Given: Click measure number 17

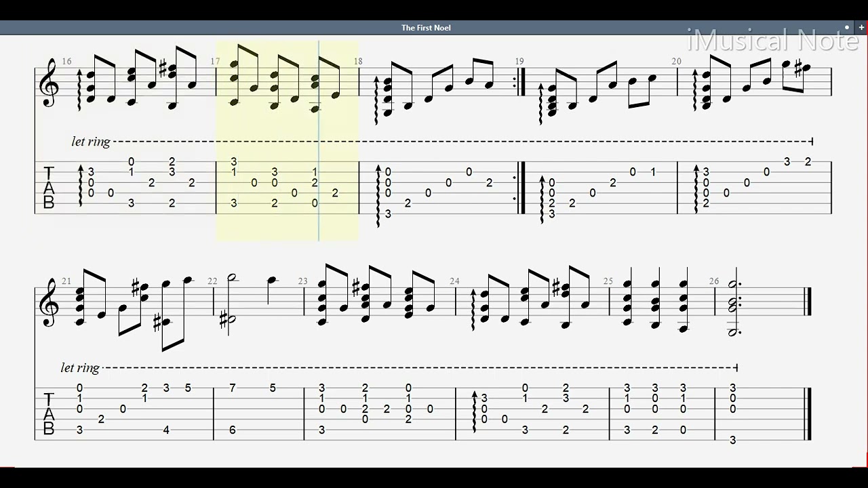Looking at the screenshot, I should pyautogui.click(x=215, y=61).
